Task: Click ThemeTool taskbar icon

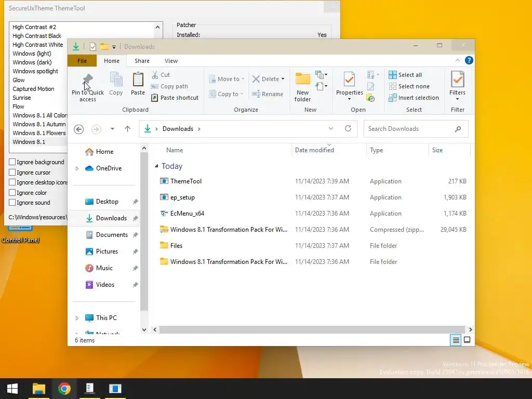Action: 115,389
